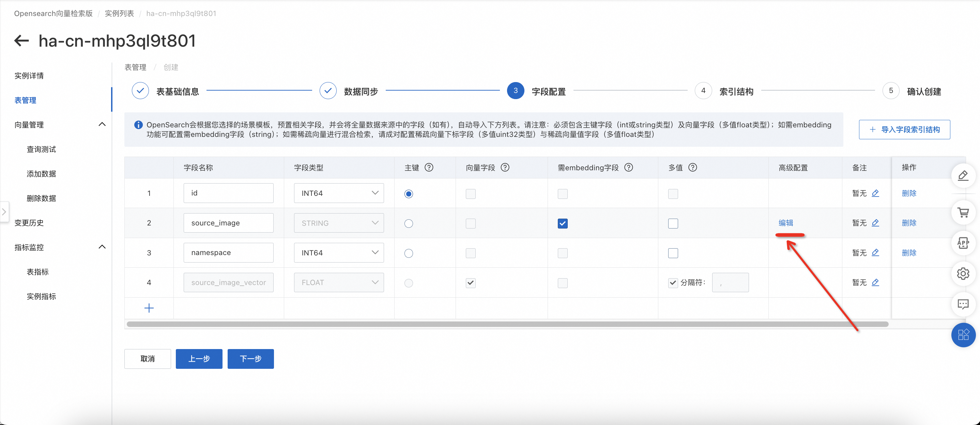Open the shopping cart floating icon
Screen dimensions: 980x425
click(x=963, y=212)
